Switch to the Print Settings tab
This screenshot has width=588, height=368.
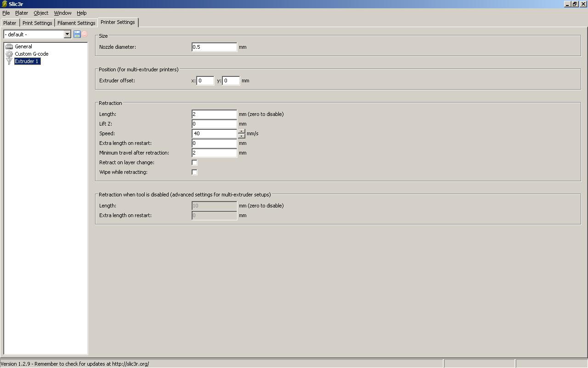[x=37, y=23]
